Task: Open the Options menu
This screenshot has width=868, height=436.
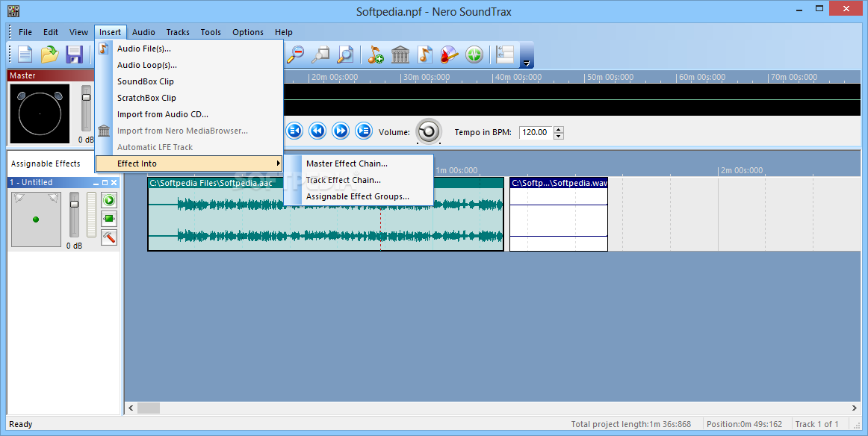Action: coord(248,32)
